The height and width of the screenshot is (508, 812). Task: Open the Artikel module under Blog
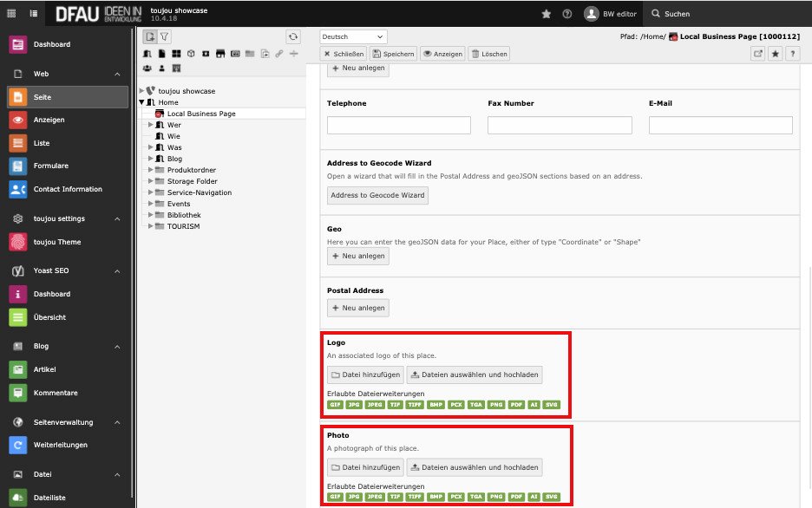68,370
